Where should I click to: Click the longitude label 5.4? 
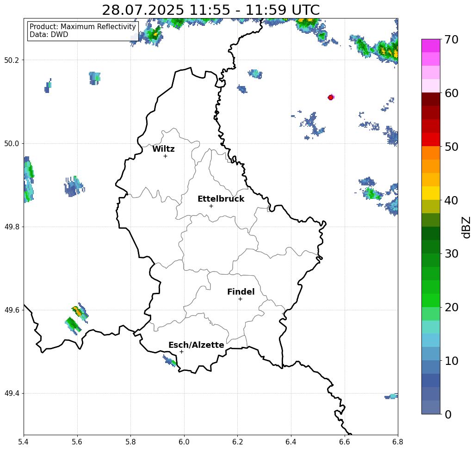click(24, 442)
